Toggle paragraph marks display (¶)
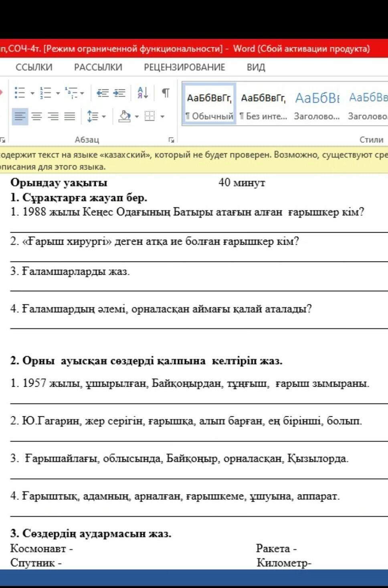 coord(165,93)
